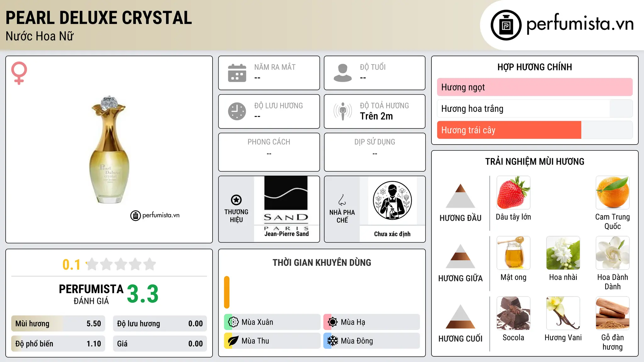Click the perfumista.vn bottle logo icon
Viewport: 644px width, 362px height.
click(x=506, y=25)
